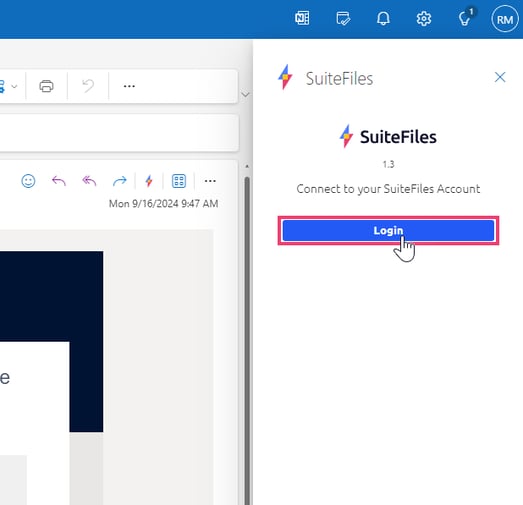Image resolution: width=523 pixels, height=505 pixels.
Task: Expand the ribbon with chevron
Action: (x=245, y=94)
